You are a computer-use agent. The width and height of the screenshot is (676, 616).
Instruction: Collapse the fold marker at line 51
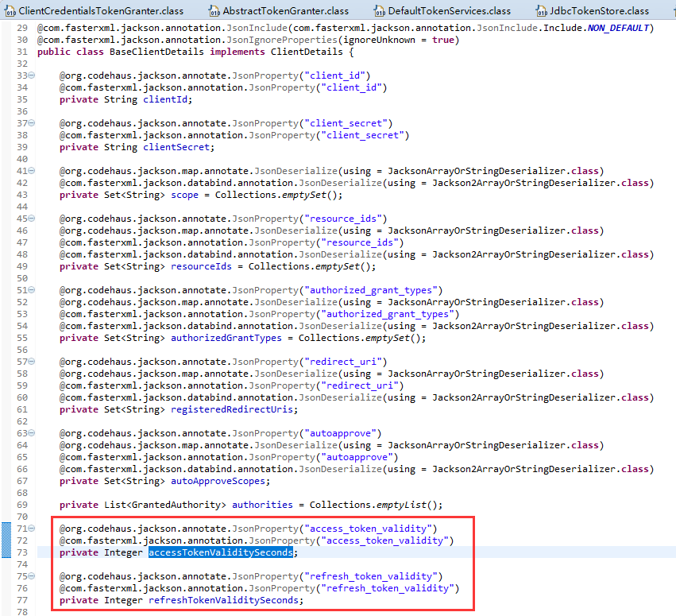pos(32,290)
